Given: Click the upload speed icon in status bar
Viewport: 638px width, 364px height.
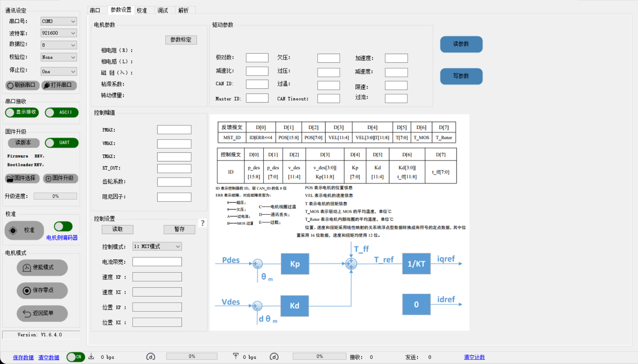Looking at the screenshot, I should [236, 356].
